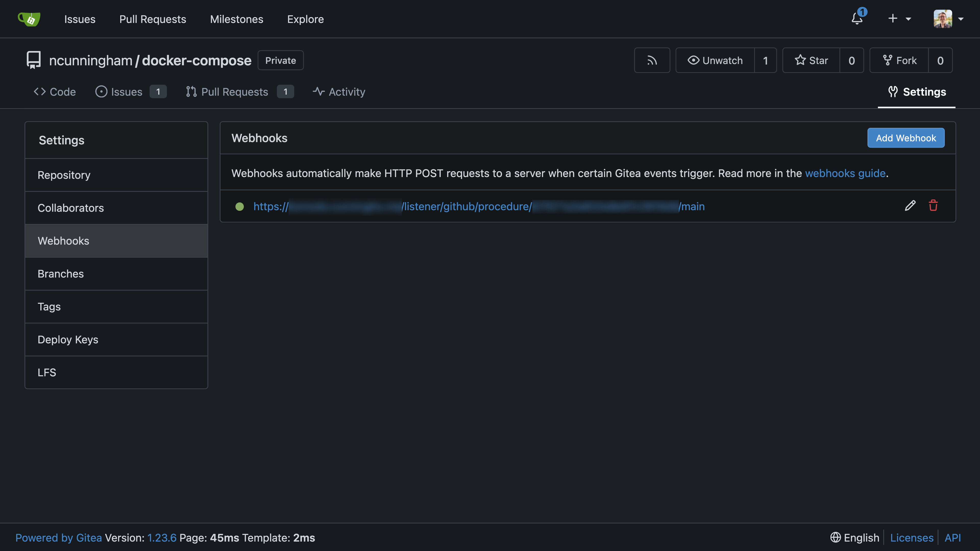Edit the webhook with pencil icon
This screenshot has height=551, width=980.
(x=910, y=206)
